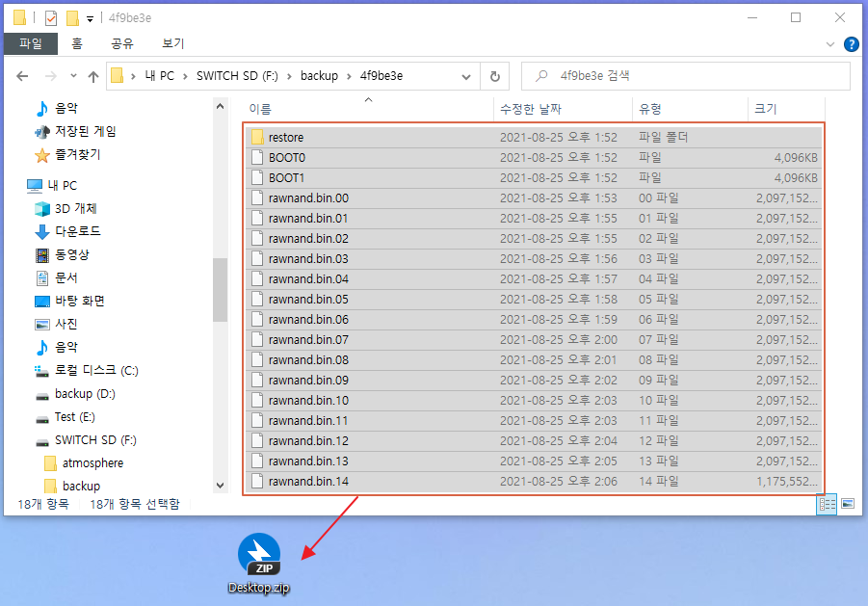Go up one folder level arrow
The image size is (868, 606).
pyautogui.click(x=93, y=76)
